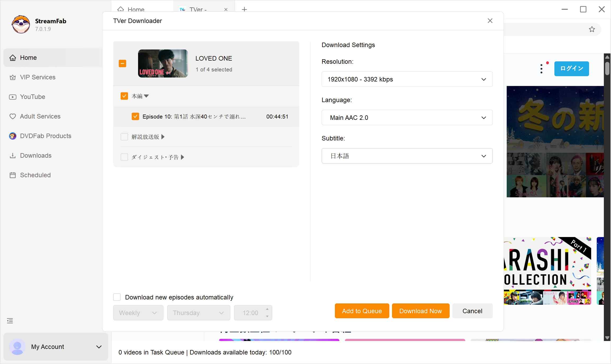Open the Resolution dropdown
Screen dimensions: 611x364
tap(407, 79)
